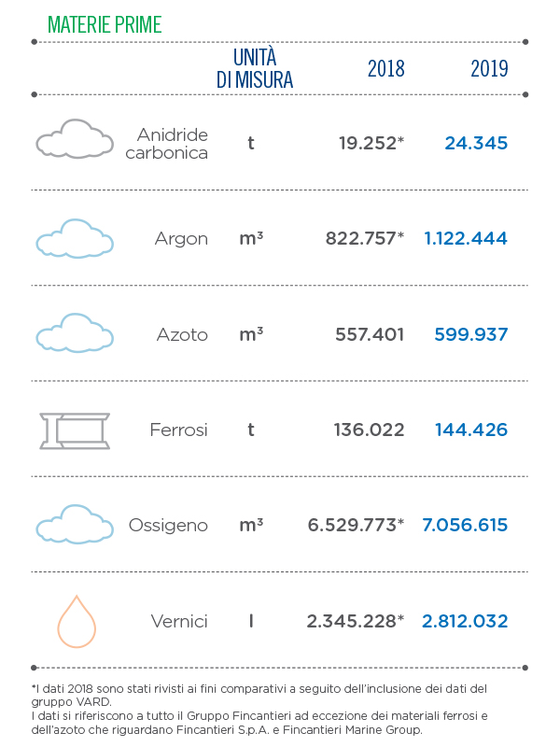
Task: Select the cloud icon beside Ossigeno
Action: (75, 525)
